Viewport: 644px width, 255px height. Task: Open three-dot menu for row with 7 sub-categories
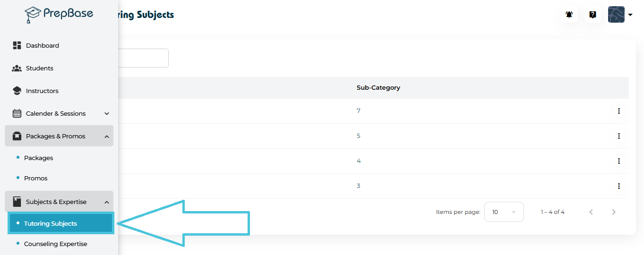[618, 111]
